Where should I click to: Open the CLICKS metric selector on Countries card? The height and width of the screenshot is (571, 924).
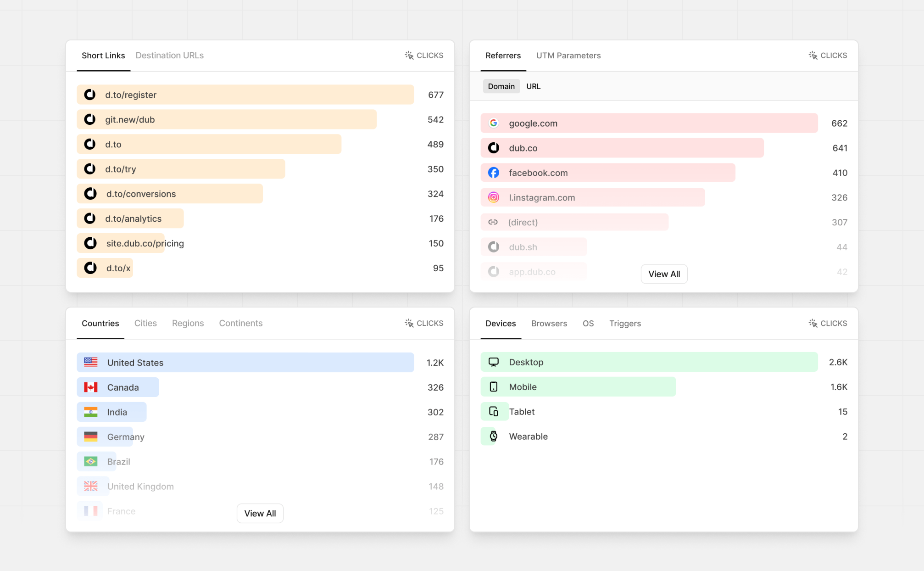[423, 323]
